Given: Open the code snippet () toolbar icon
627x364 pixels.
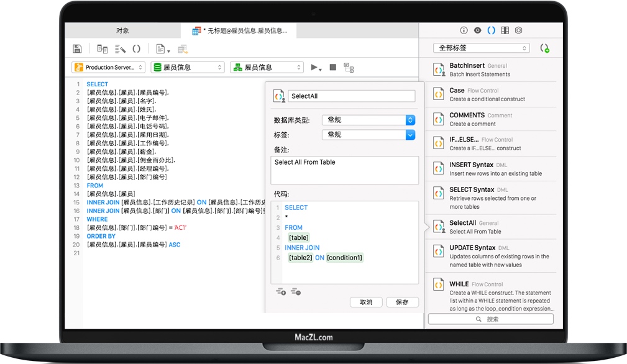Looking at the screenshot, I should pyautogui.click(x=136, y=48).
